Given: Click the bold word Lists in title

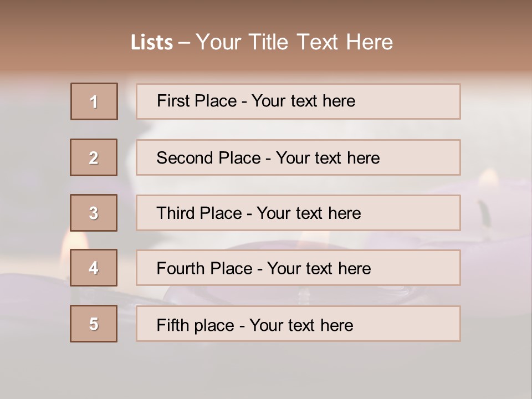Looking at the screenshot, I should pos(152,43).
